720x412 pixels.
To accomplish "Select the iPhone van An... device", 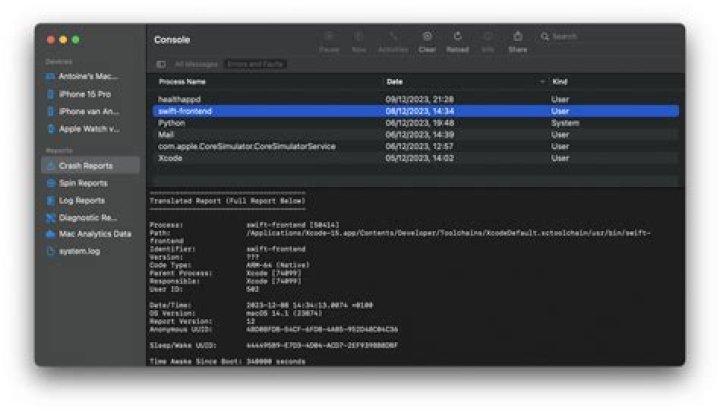I will [90, 112].
